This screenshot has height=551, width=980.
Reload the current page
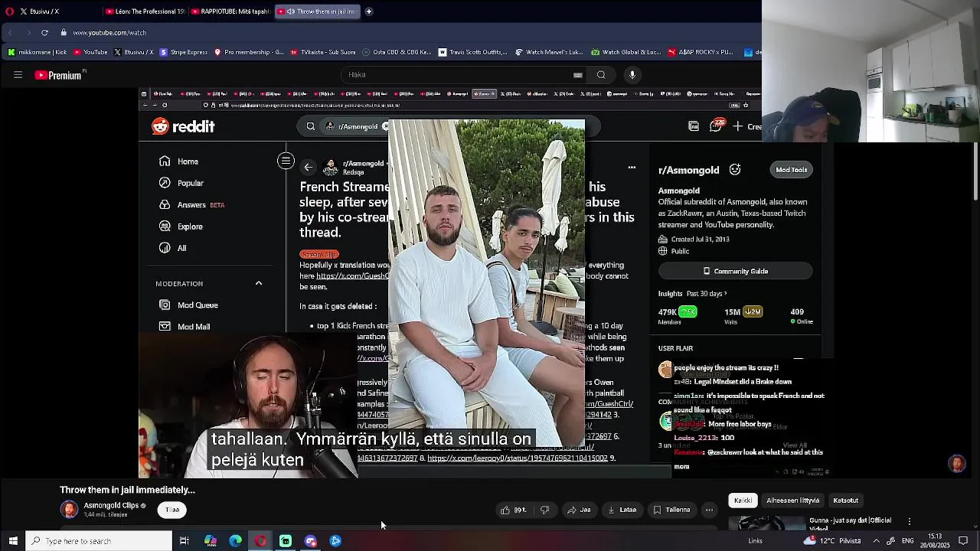45,33
